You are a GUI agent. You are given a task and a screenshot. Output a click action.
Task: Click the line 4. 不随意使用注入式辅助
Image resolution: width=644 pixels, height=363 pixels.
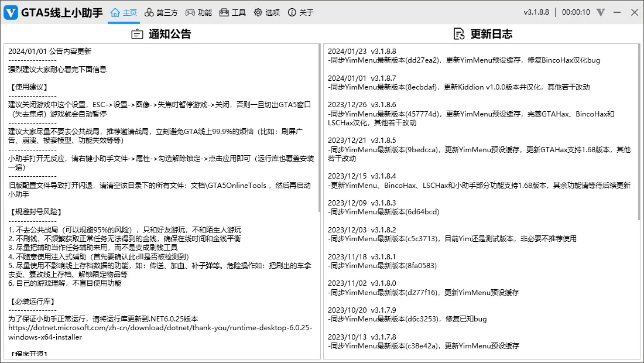point(98,256)
